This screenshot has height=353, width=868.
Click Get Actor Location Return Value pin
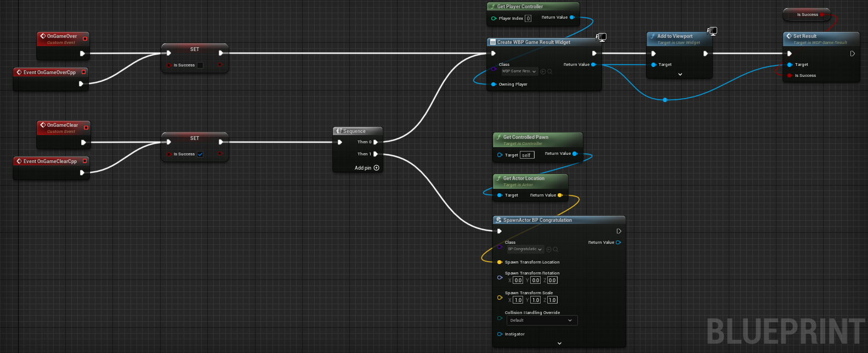click(560, 195)
